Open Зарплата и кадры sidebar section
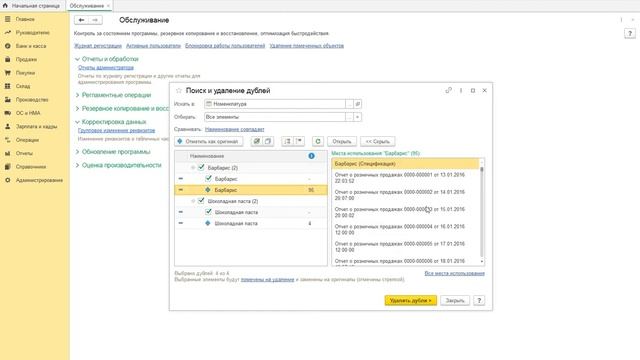Viewport: 640px width, 360px height. click(x=36, y=127)
